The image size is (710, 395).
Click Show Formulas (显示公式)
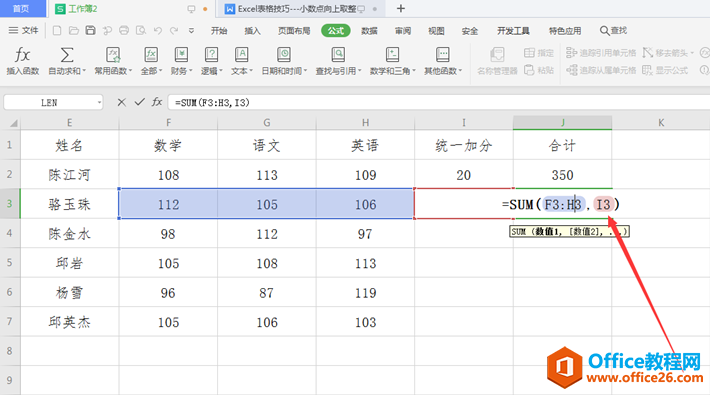coord(665,70)
